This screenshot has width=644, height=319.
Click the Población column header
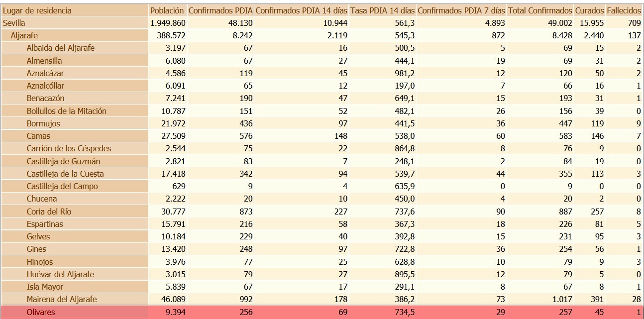point(167,10)
